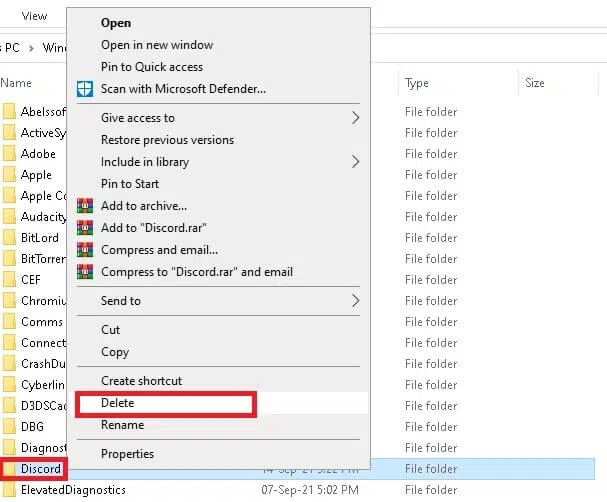The image size is (607, 502).
Task: Select the Discord folder name
Action: click(41, 469)
